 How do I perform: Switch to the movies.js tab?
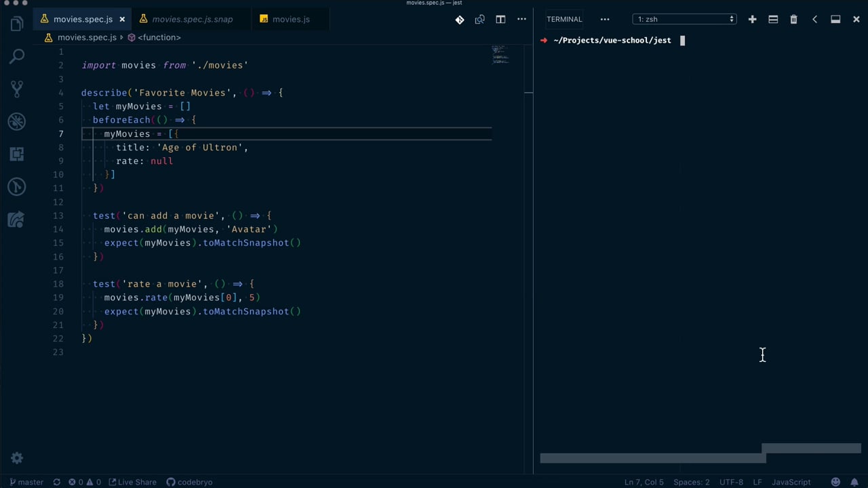click(x=290, y=20)
